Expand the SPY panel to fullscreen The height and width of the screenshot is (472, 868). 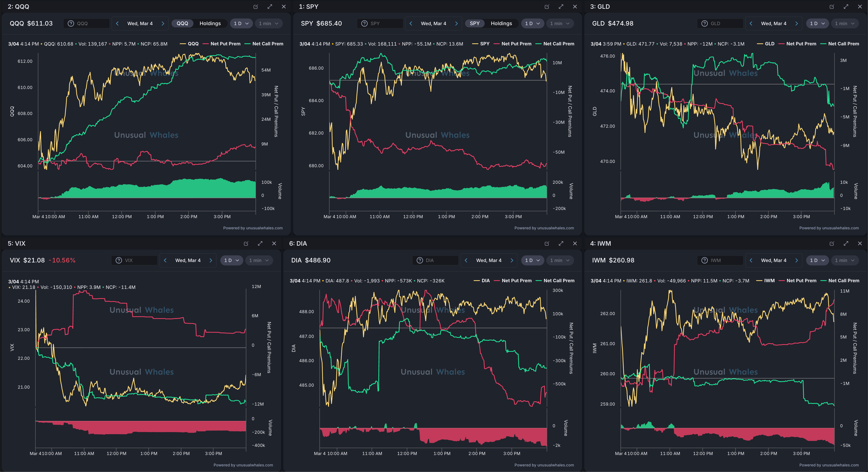(561, 7)
